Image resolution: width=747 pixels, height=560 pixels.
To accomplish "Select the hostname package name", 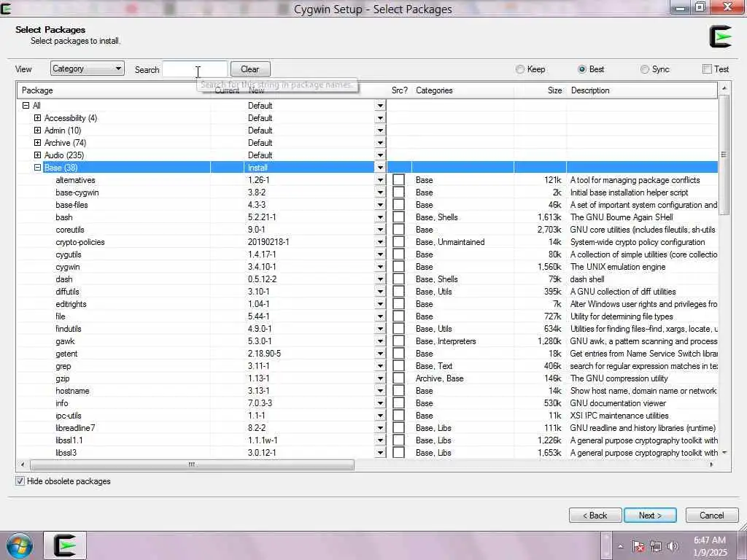I will [72, 391].
